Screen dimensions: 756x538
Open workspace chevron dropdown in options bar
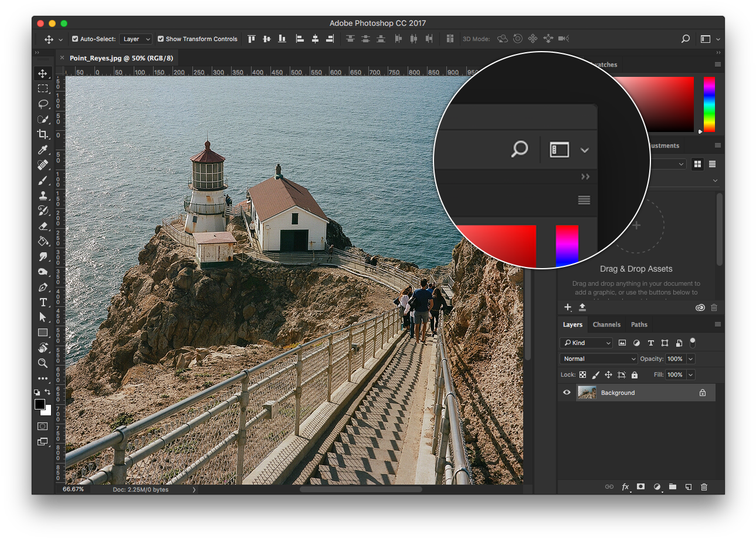[718, 39]
